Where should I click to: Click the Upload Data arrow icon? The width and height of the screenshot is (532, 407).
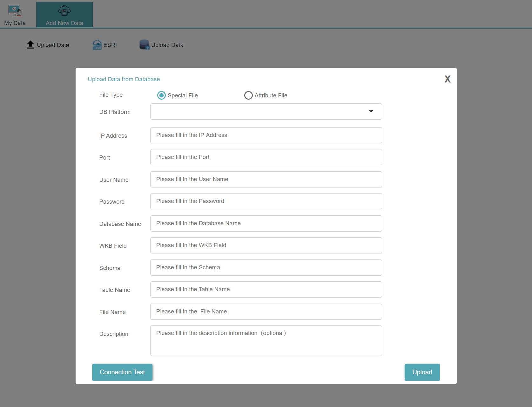[30, 45]
